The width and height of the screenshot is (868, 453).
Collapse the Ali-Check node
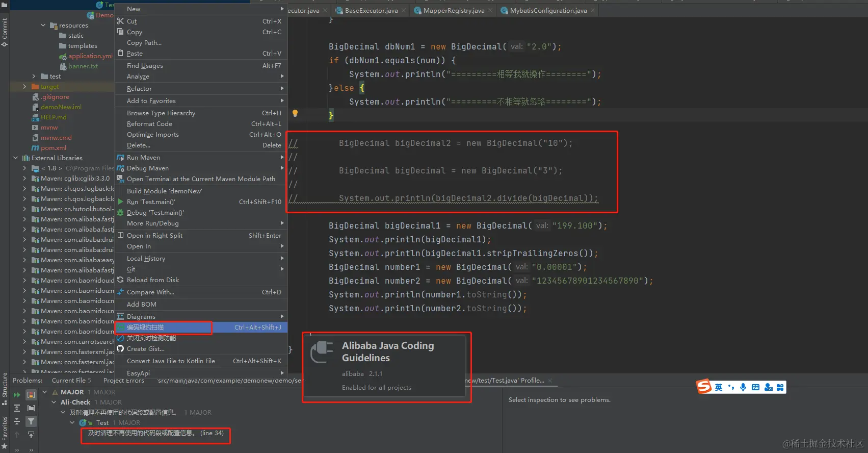point(54,402)
